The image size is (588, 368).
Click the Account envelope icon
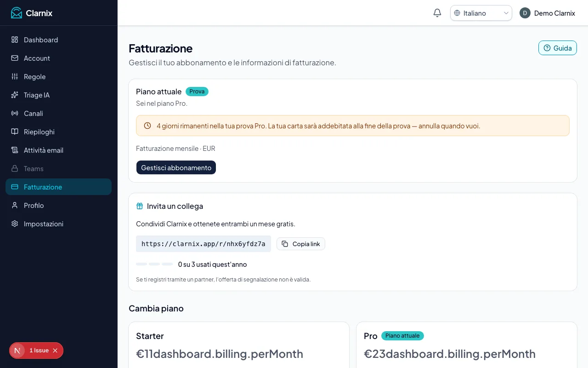click(x=15, y=58)
